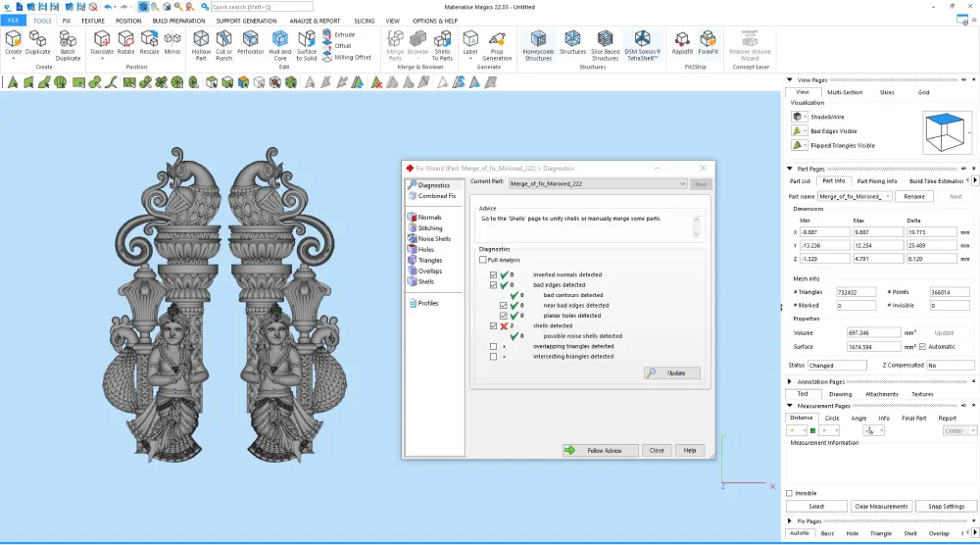Open Slice Based Structures tool
980x545 pixels.
click(x=605, y=46)
